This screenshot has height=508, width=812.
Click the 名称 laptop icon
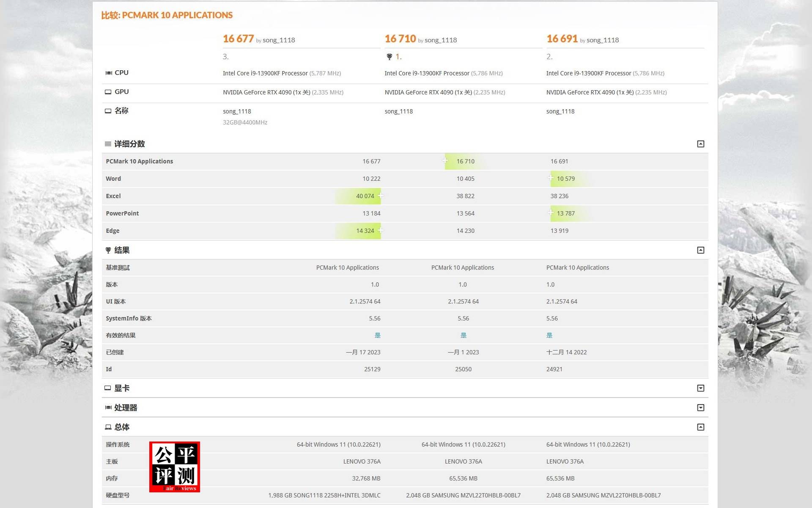click(108, 111)
